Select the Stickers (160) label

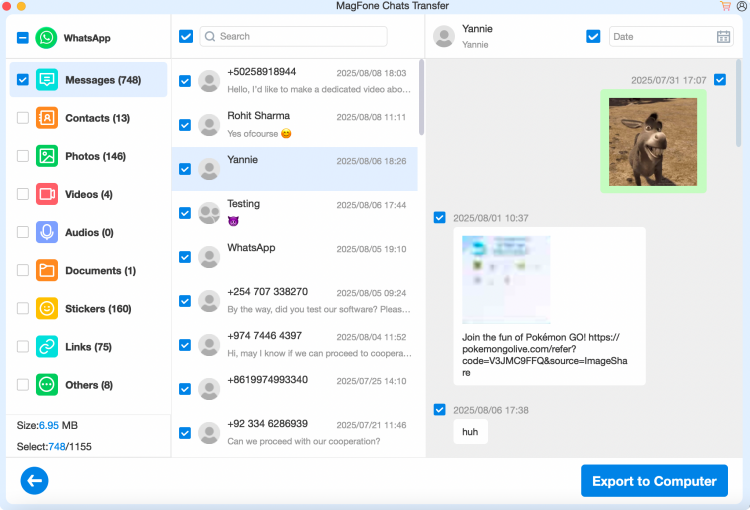pos(98,309)
